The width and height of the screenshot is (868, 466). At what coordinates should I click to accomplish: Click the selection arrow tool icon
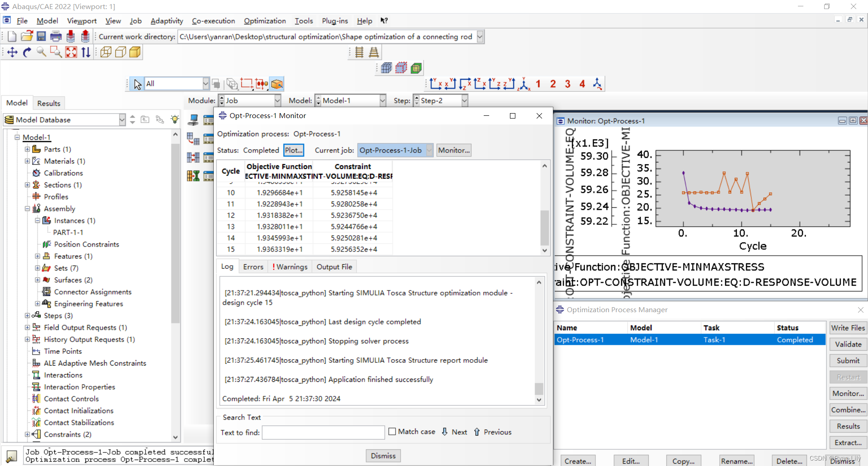137,84
